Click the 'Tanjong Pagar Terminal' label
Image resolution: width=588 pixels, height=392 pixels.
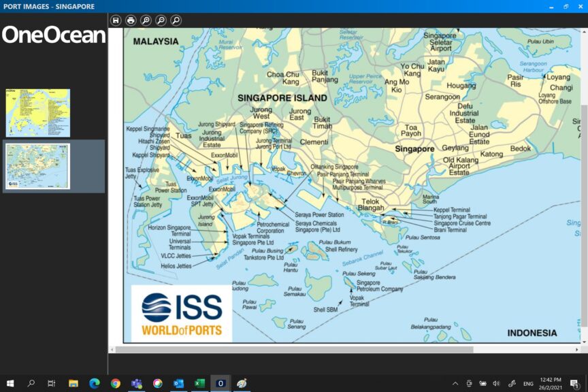coord(460,216)
